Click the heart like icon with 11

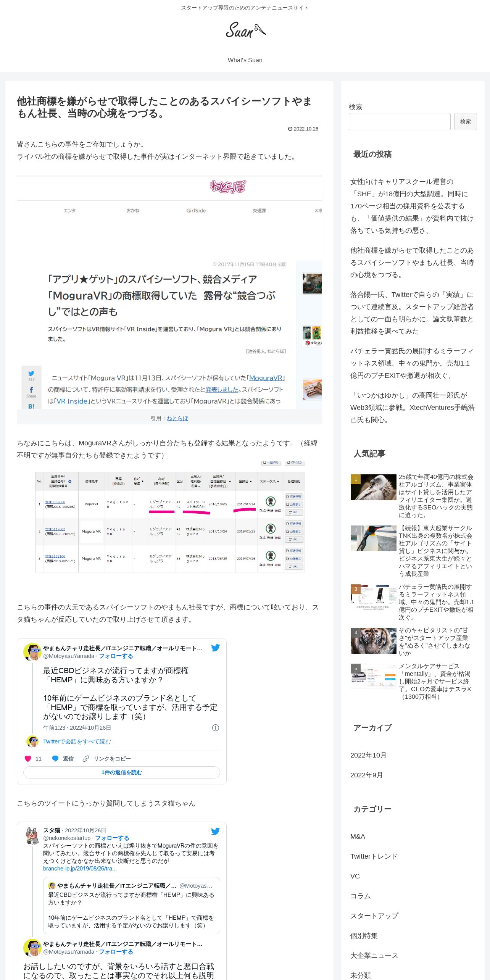28,759
